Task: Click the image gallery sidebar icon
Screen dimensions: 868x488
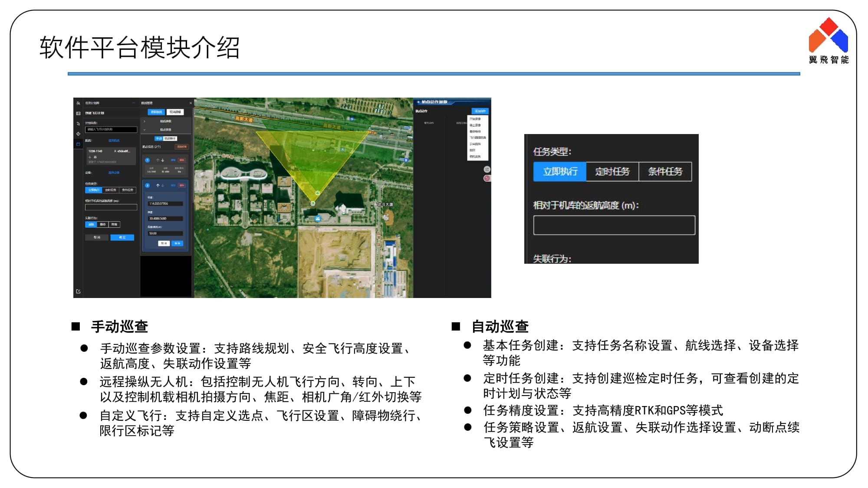Action: [78, 113]
